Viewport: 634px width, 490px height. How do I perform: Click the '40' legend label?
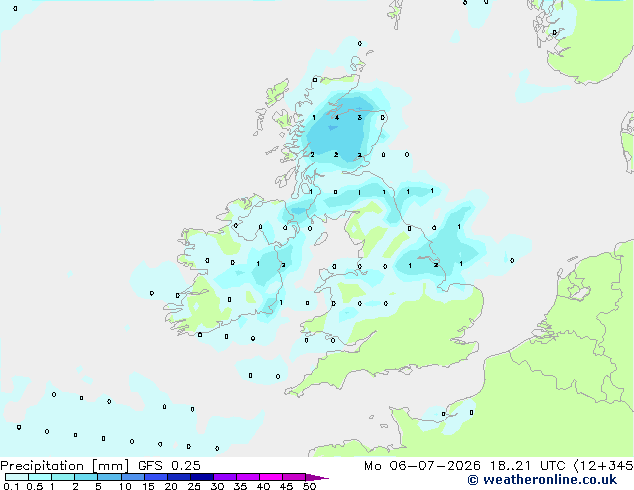point(263,486)
